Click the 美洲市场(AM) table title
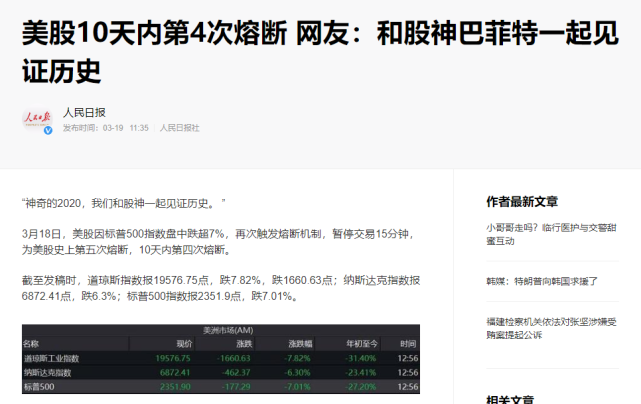 pyautogui.click(x=228, y=330)
